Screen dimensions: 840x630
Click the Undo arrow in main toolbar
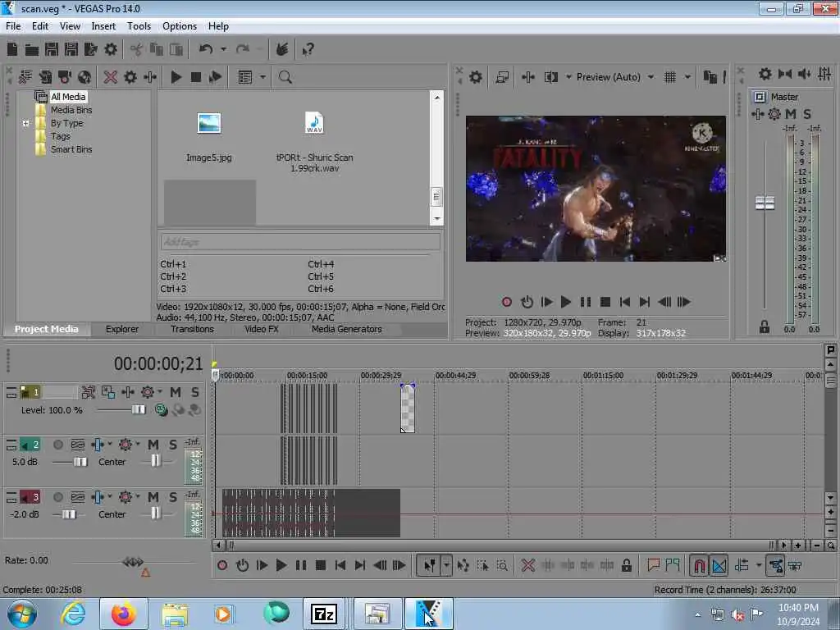point(206,49)
